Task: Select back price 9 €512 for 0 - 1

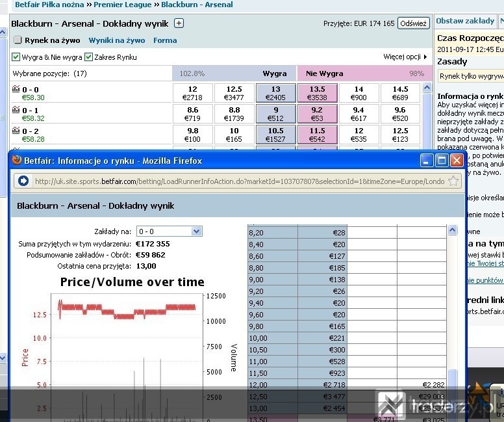Action: (276, 114)
